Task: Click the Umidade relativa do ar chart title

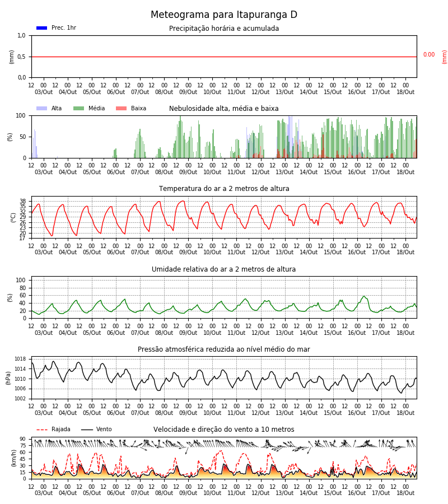Action: (224, 269)
